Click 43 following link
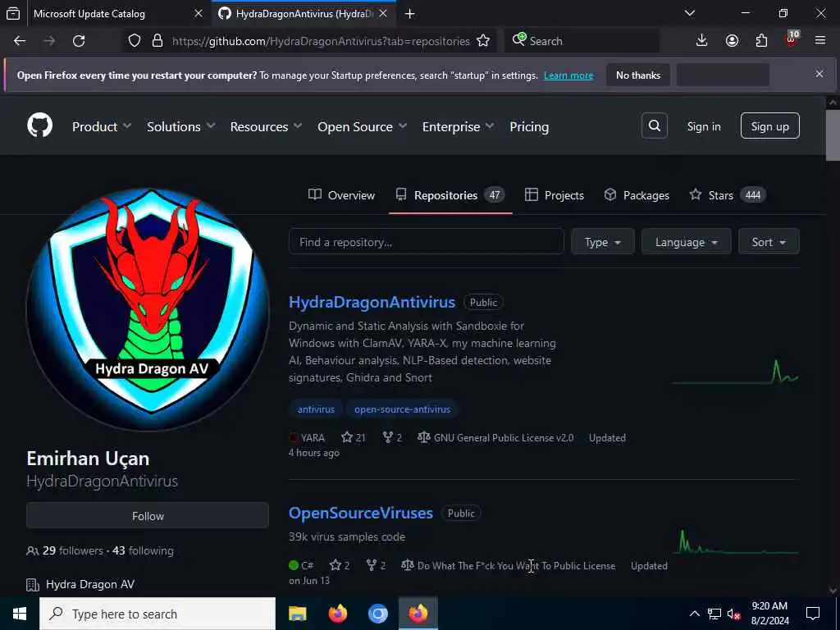Viewport: 840px width, 630px height. (143, 550)
